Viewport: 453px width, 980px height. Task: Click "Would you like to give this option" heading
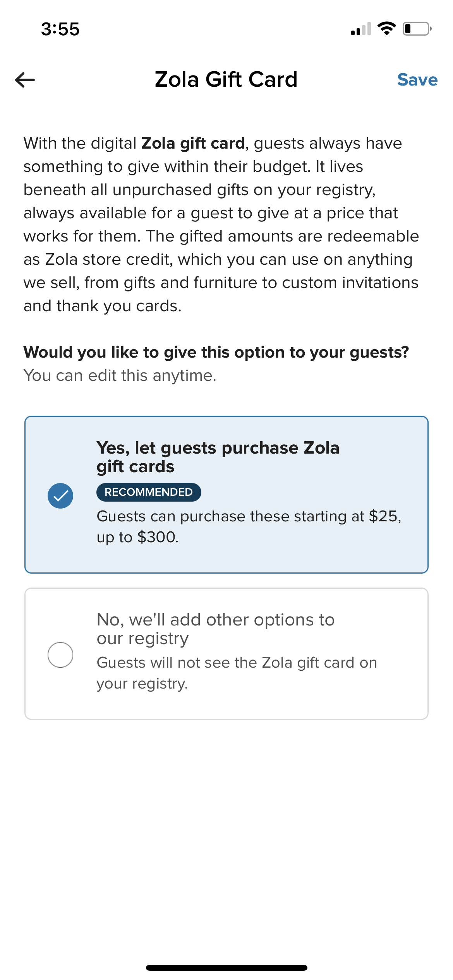(216, 353)
